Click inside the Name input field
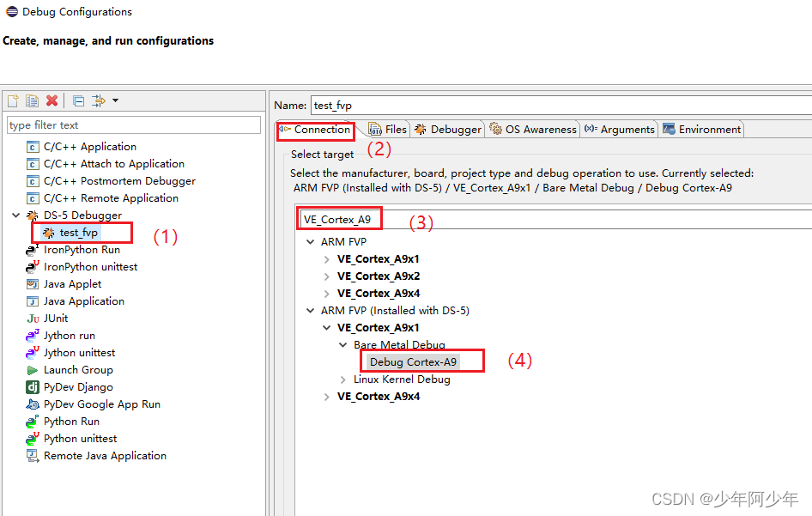812x516 pixels. click(x=386, y=105)
